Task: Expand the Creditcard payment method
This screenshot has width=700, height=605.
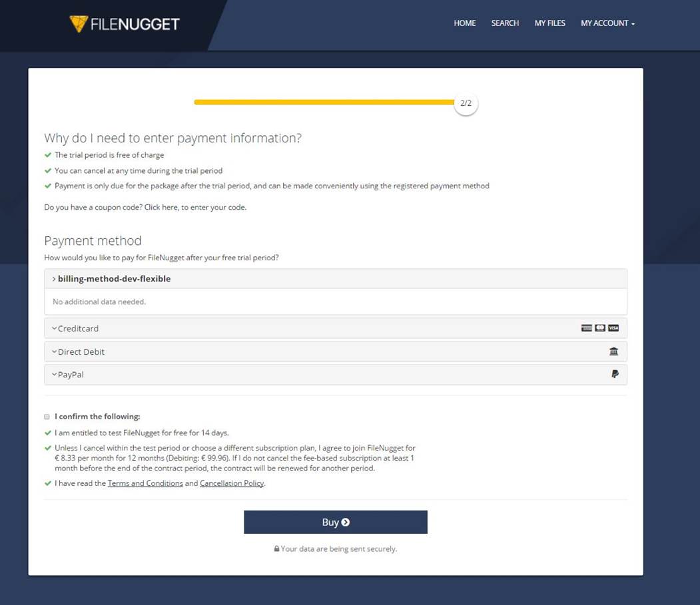Action: pos(335,328)
